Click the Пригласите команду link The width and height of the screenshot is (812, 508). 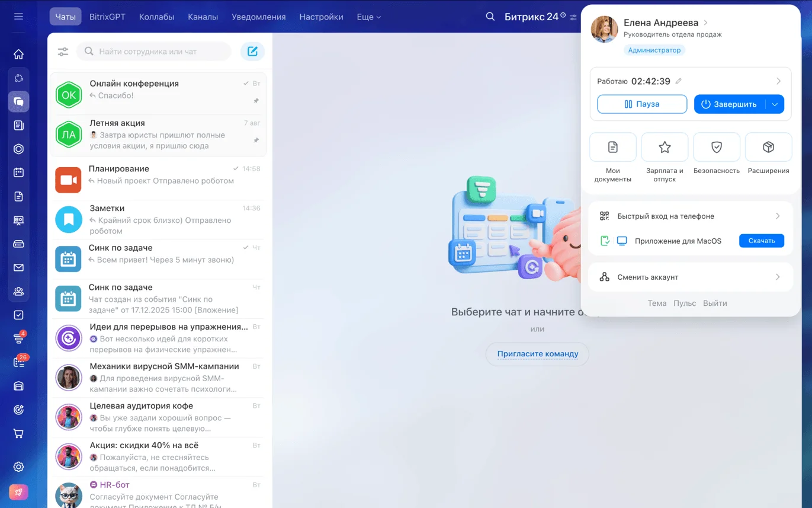537,354
